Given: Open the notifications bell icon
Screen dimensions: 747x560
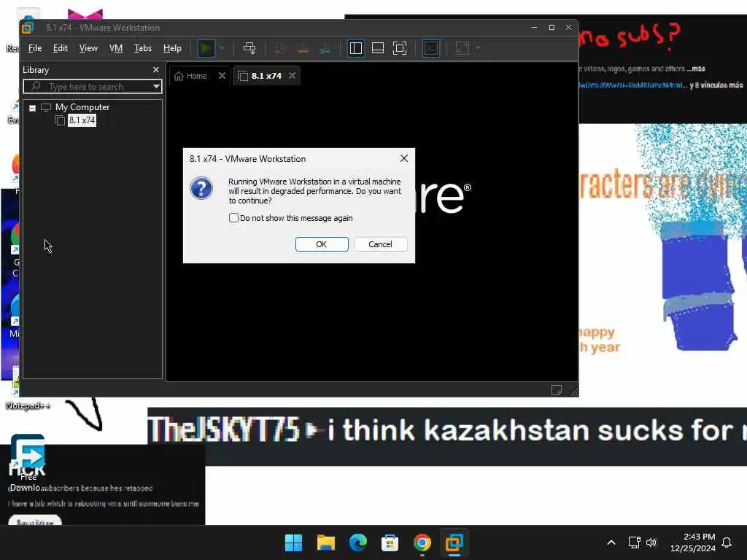Looking at the screenshot, I should 727,542.
